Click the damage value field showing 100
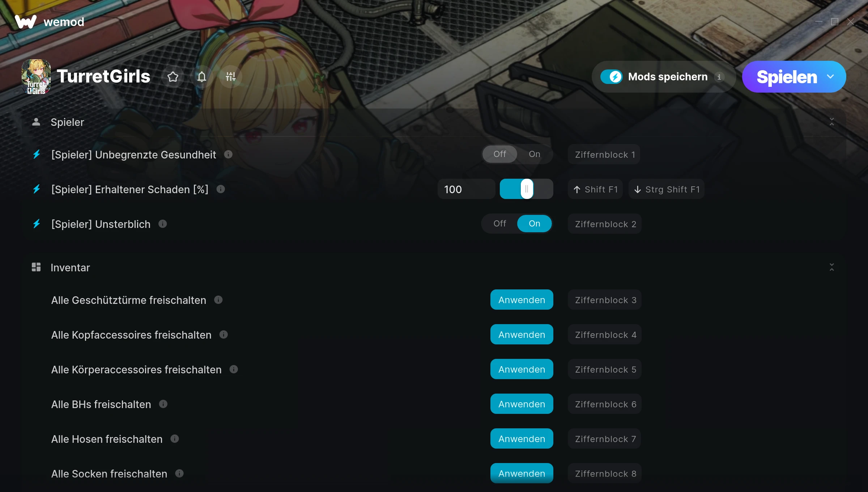Screen dimensions: 868x492 (x=466, y=189)
